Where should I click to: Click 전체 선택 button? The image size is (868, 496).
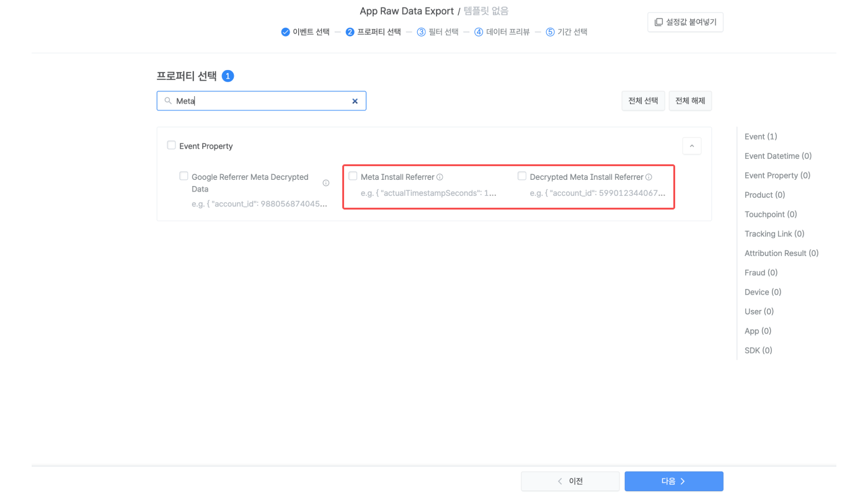(643, 101)
